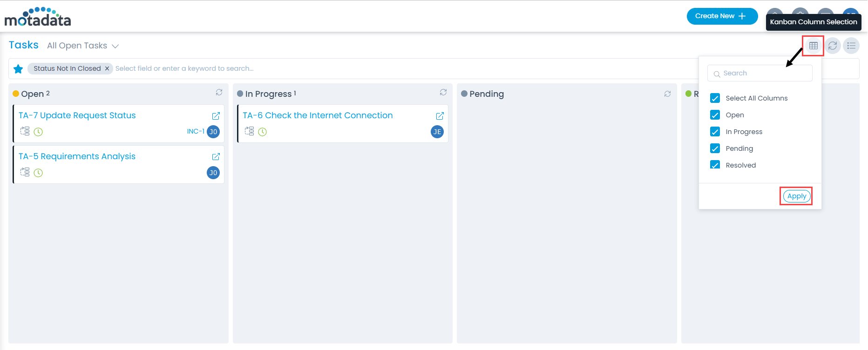Click the blue star icon beside the filter bar
Screen dimensions: 868x350
click(x=18, y=68)
